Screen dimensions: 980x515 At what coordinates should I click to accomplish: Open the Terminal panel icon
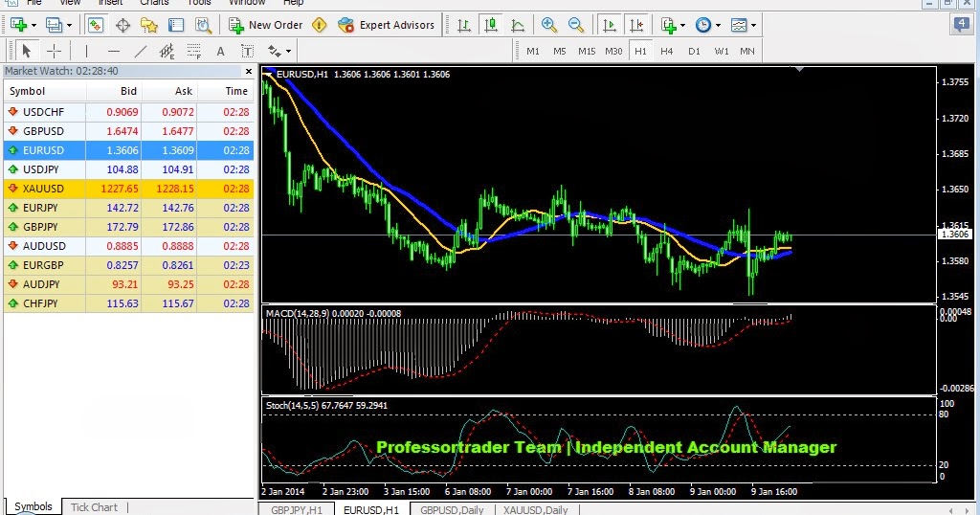(176, 25)
